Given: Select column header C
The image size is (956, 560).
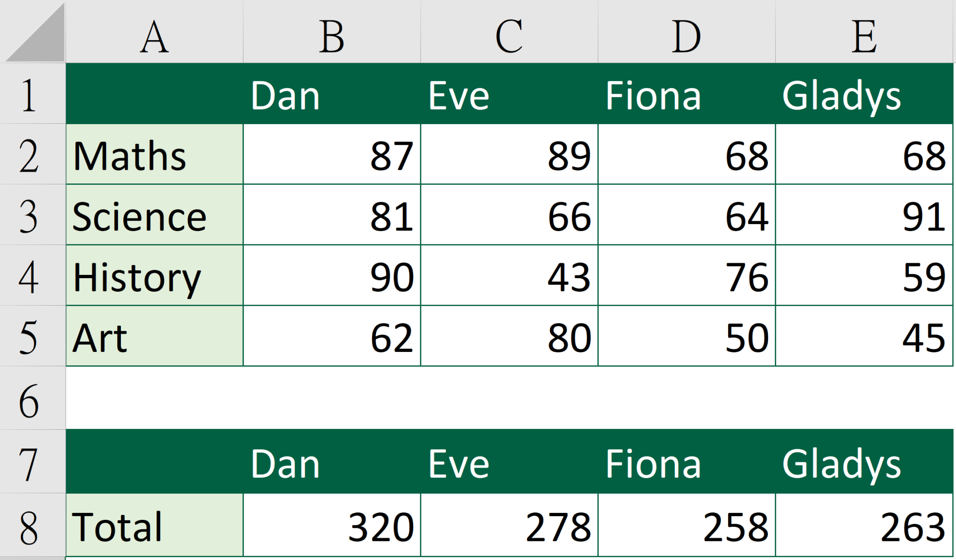Looking at the screenshot, I should (509, 33).
